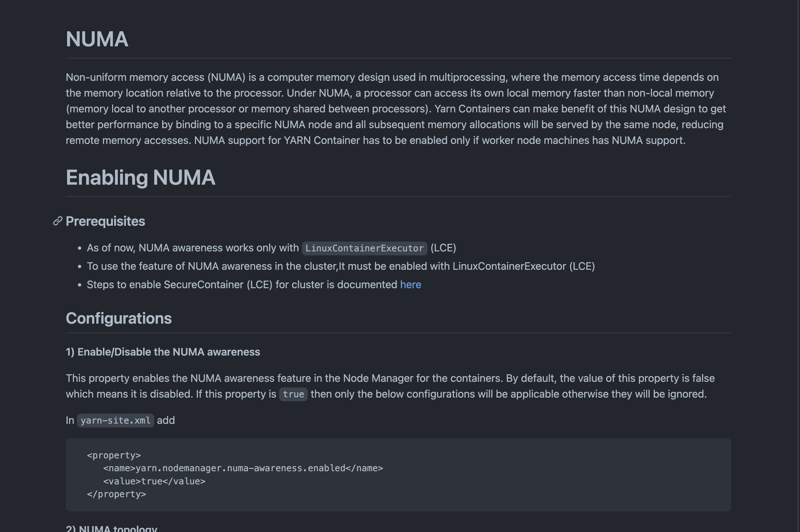Click the closing </property> code line
This screenshot has height=532, width=800.
[x=116, y=494]
